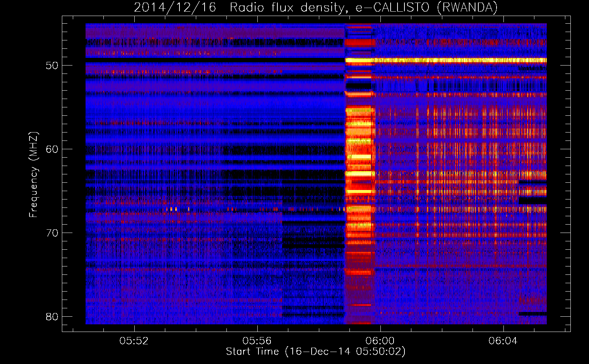Viewport: 589px width, 364px height.
Task: Click the "Start Time (16-Dec-14 05:50:02)" axis label
Action: [316, 352]
